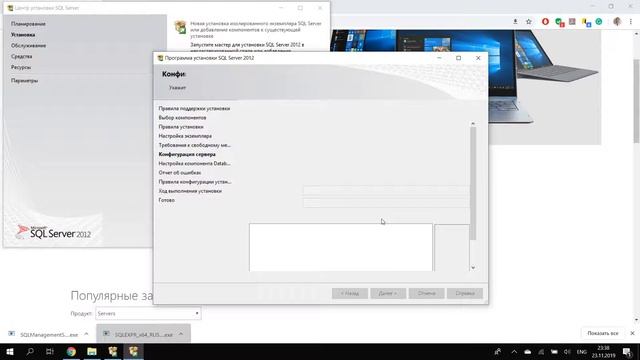The height and width of the screenshot is (360, 640).
Task: Open the teal round extension icon
Action: 599,22
